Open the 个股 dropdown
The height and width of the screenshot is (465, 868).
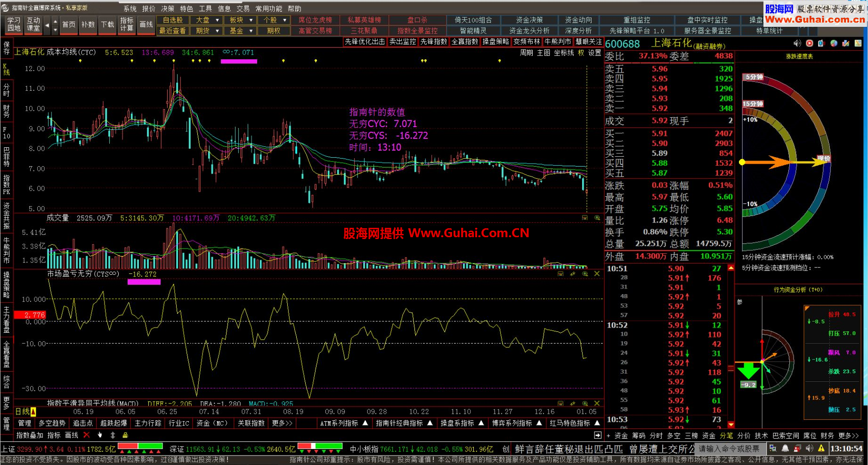point(275,20)
